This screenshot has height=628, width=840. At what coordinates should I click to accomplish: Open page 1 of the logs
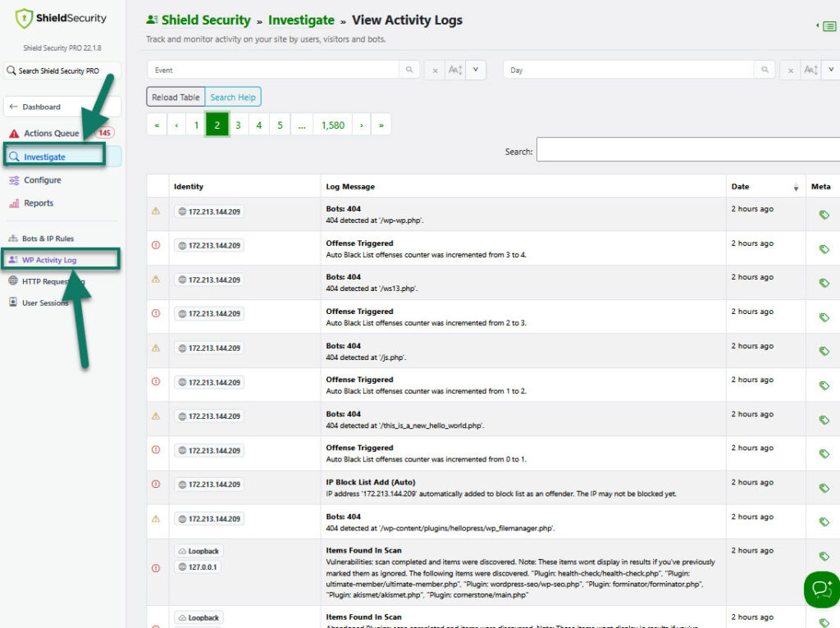click(196, 125)
